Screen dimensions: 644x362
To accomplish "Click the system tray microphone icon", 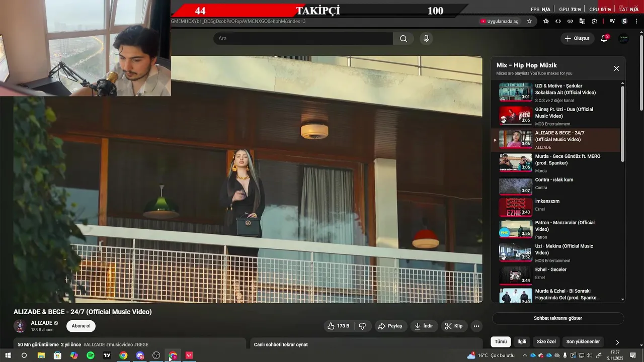I will tap(565, 355).
